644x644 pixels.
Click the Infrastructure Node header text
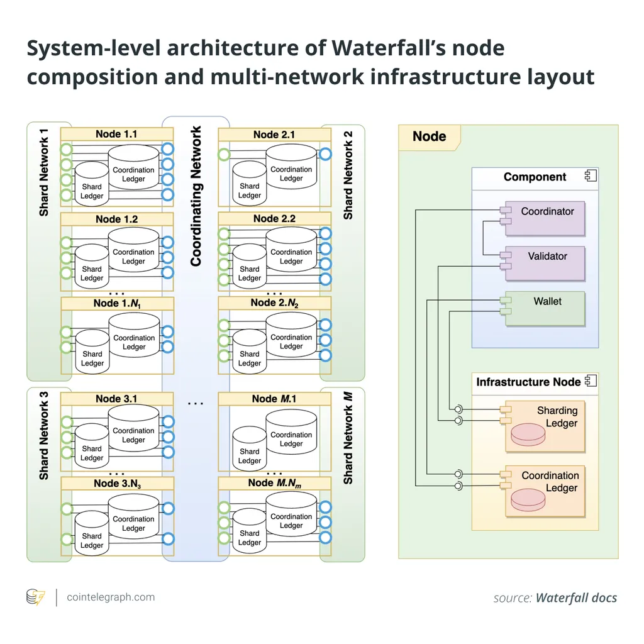pos(528,382)
